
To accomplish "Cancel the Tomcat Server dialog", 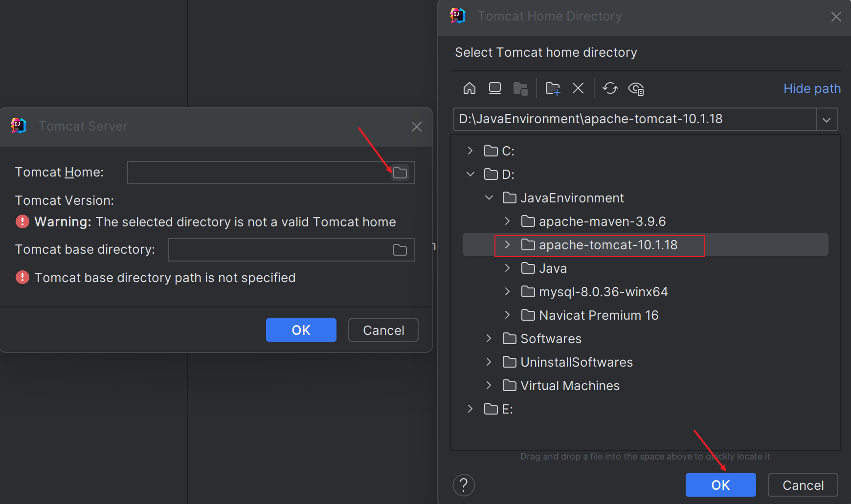I will [383, 330].
